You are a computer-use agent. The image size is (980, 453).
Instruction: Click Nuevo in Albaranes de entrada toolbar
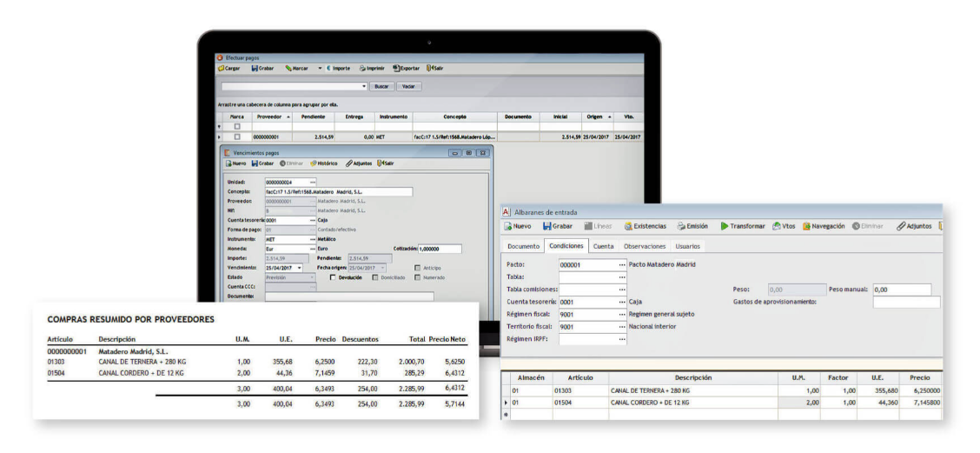point(518,226)
